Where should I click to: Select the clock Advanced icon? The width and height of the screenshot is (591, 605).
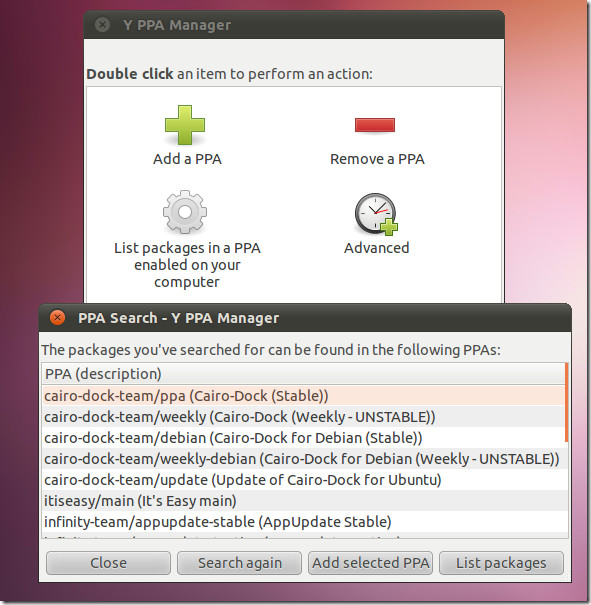coord(376,214)
